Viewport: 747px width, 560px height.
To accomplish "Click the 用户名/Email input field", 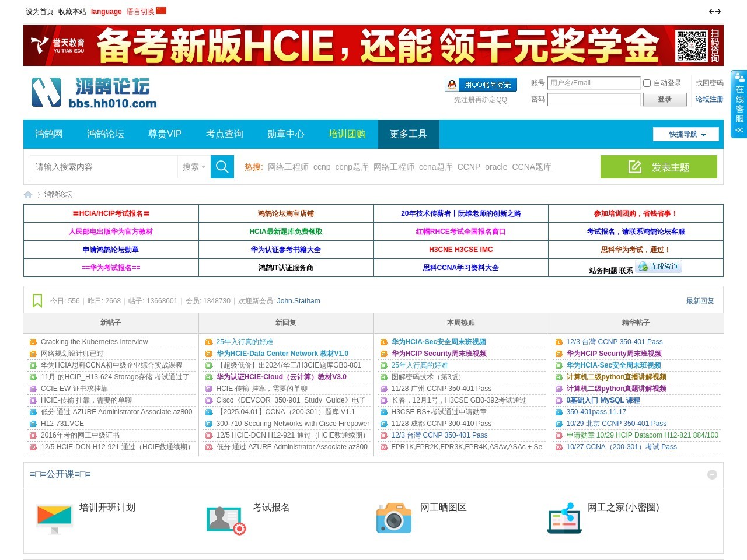I will 594,83.
